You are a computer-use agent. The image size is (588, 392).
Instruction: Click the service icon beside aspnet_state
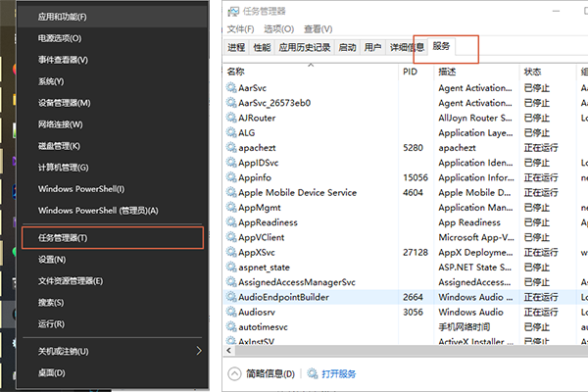(x=230, y=267)
